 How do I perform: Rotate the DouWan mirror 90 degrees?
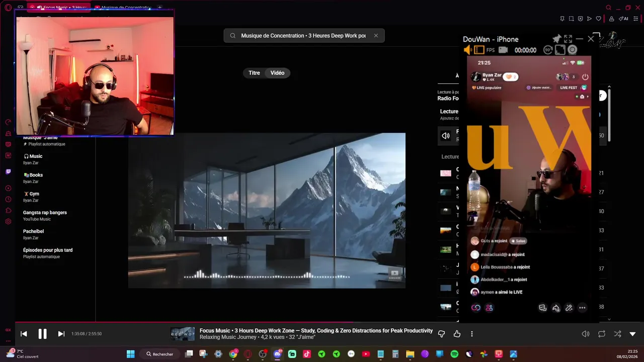coord(547,50)
